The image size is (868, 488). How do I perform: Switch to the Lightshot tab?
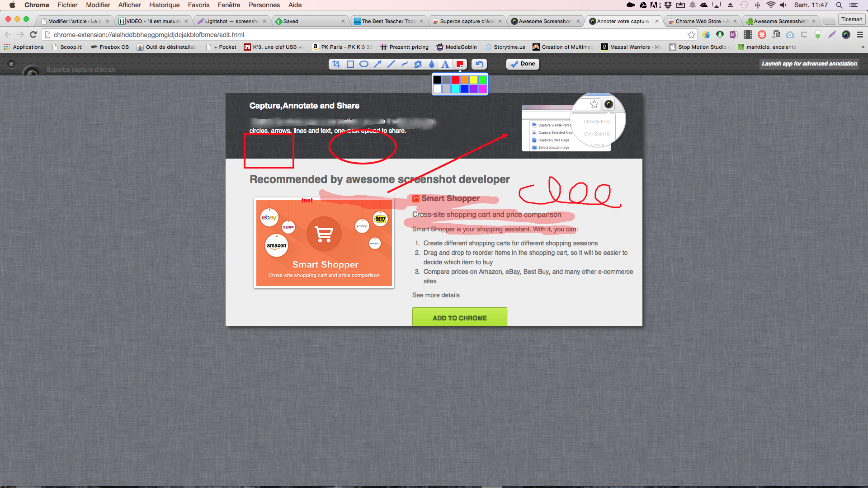point(232,21)
